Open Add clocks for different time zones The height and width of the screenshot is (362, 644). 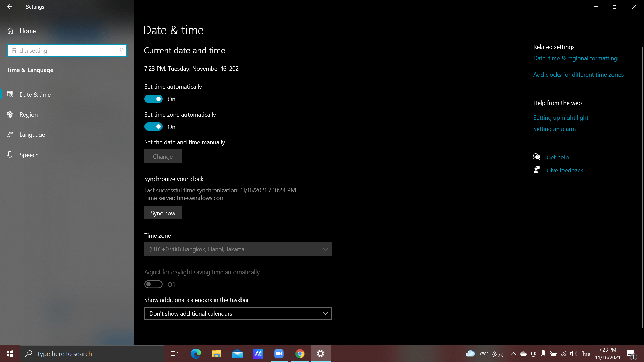578,75
